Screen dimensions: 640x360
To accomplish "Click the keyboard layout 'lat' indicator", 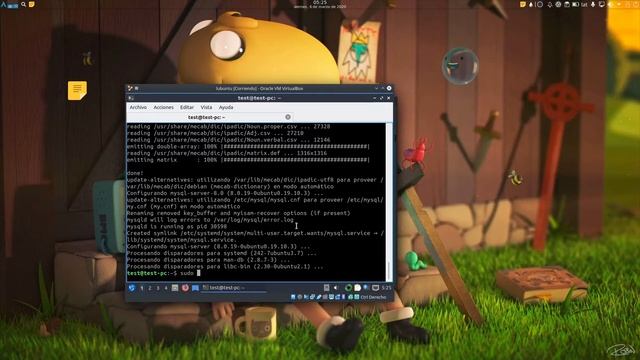I will pyautogui.click(x=584, y=5).
